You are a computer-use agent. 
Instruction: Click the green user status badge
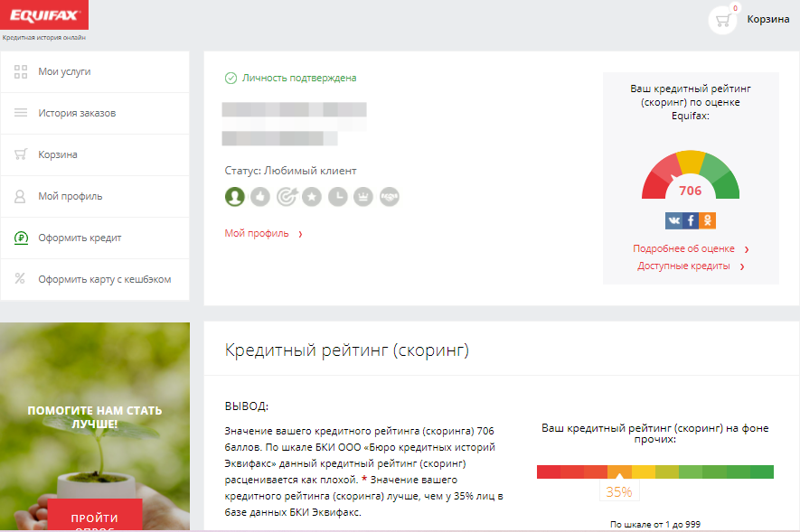[235, 196]
